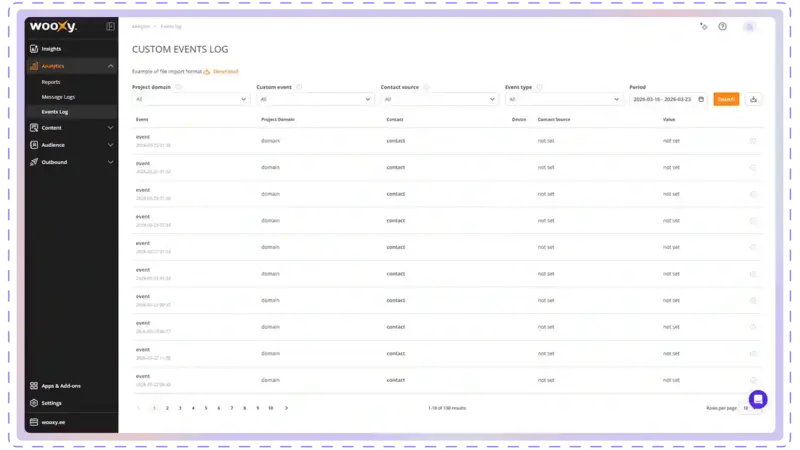Click Analytics in the breadcrumb
The height and width of the screenshot is (450, 800).
141,27
